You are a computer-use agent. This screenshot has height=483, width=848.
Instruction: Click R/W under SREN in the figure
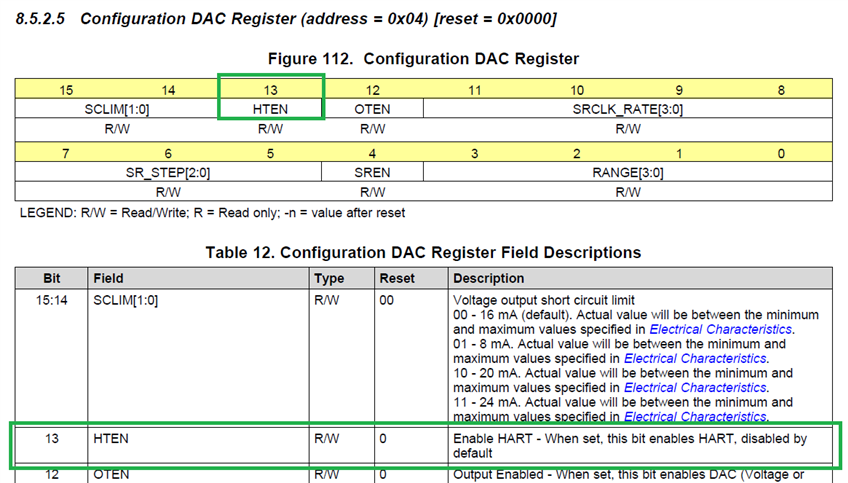[x=373, y=192]
